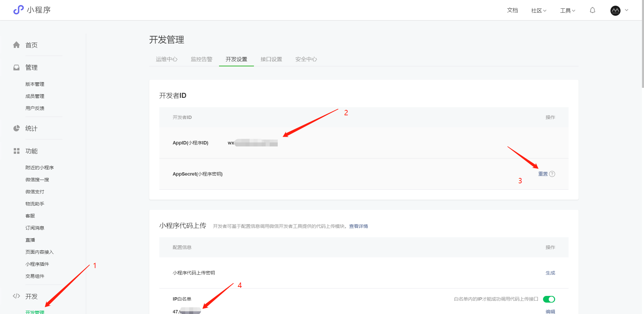Expand the 社区 dropdown menu
Viewport: 644px width, 314px height.
539,11
